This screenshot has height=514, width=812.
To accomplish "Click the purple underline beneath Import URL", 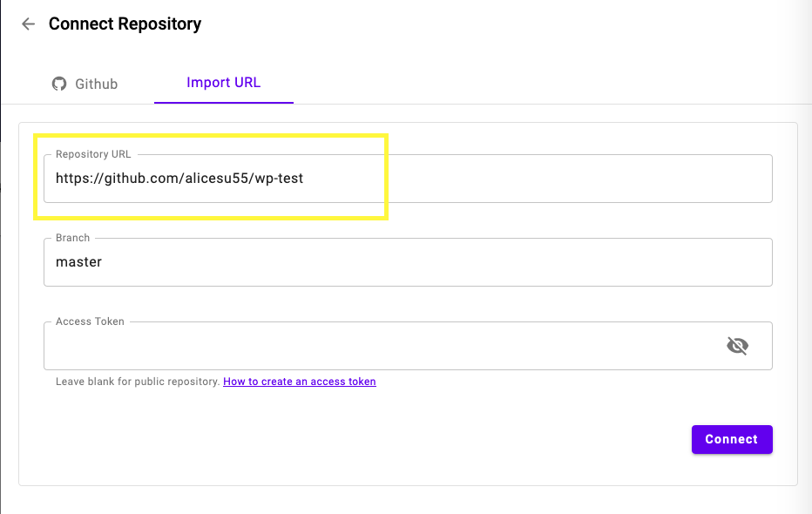I will click(x=224, y=102).
